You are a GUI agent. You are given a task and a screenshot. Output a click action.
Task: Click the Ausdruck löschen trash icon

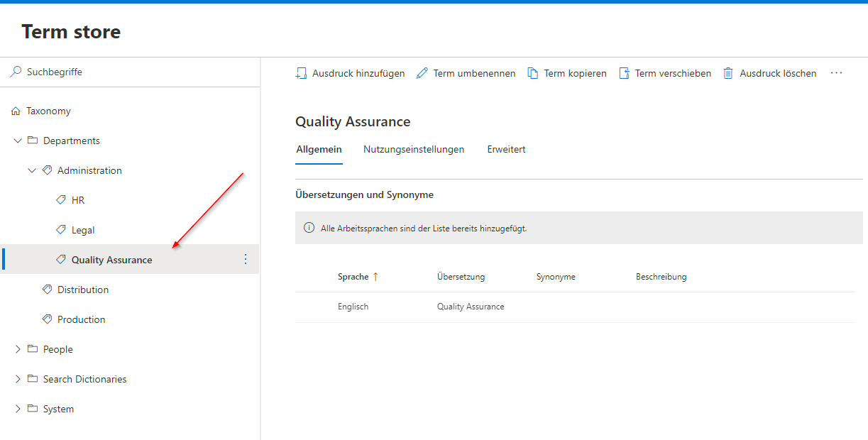coord(728,73)
